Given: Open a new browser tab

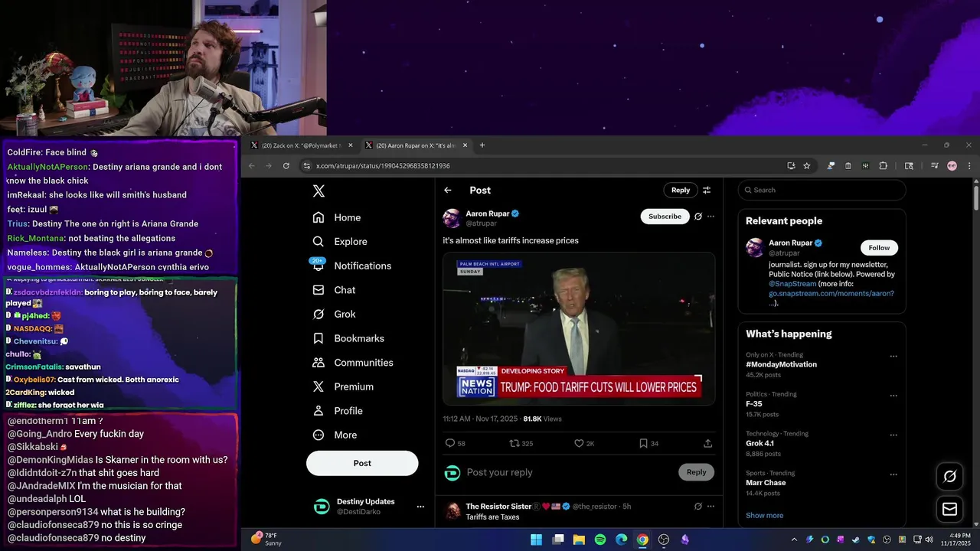Looking at the screenshot, I should coord(482,145).
